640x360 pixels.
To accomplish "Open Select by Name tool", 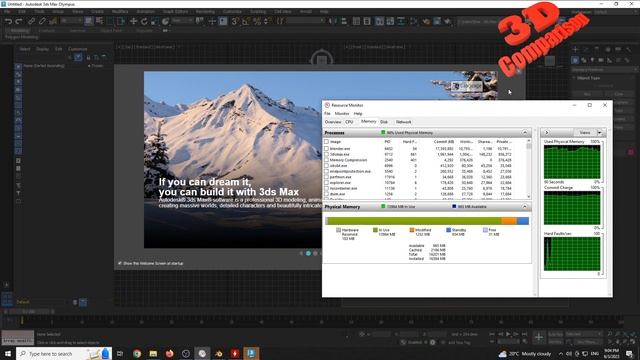I will [99, 21].
